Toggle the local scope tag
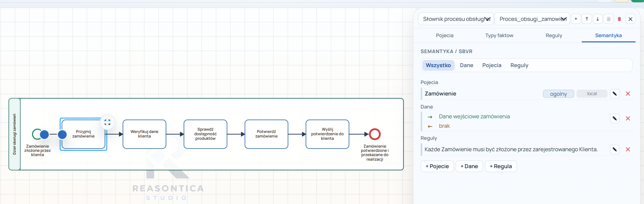The width and height of the screenshot is (644, 204). pyautogui.click(x=592, y=94)
